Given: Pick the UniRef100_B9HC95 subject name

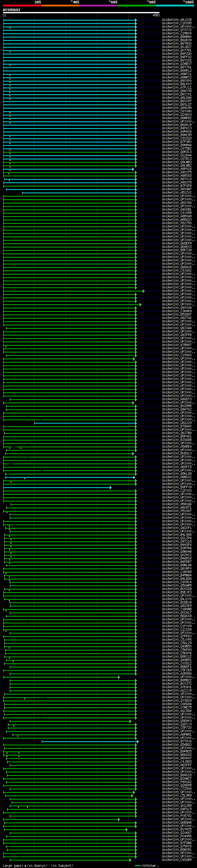Looking at the screenshot, I should pos(177,135).
